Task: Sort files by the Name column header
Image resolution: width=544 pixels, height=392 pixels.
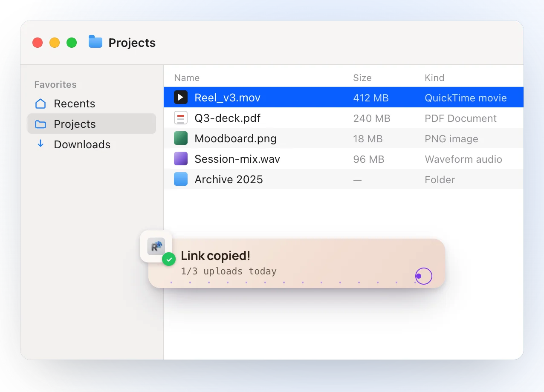Action: [x=187, y=78]
